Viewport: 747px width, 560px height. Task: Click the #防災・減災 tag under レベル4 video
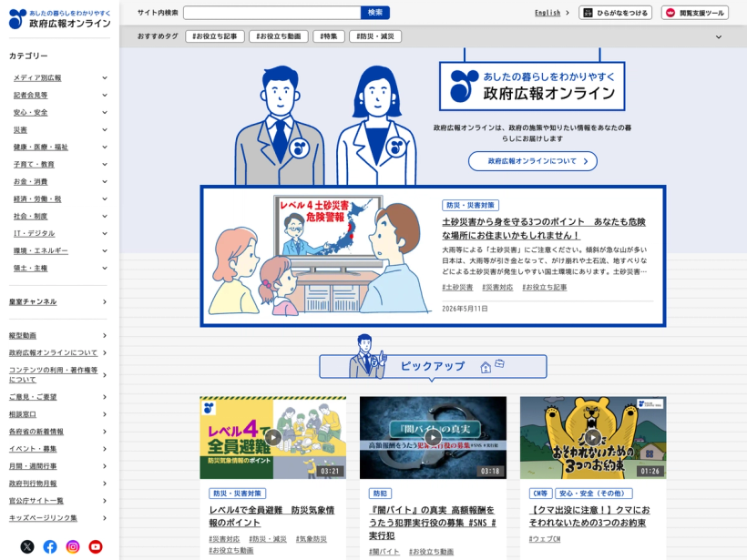[268, 539]
